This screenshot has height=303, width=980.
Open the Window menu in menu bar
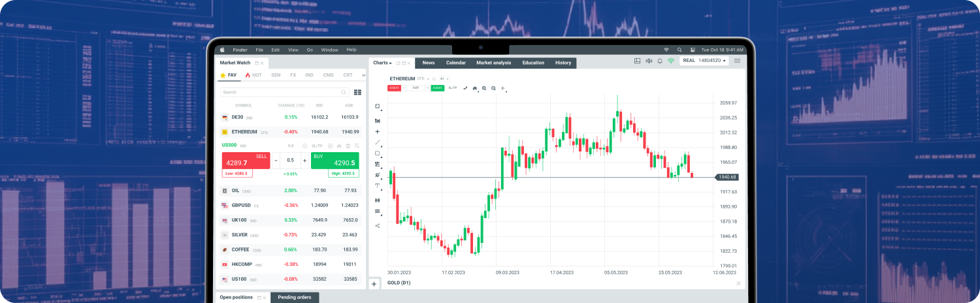tap(330, 50)
